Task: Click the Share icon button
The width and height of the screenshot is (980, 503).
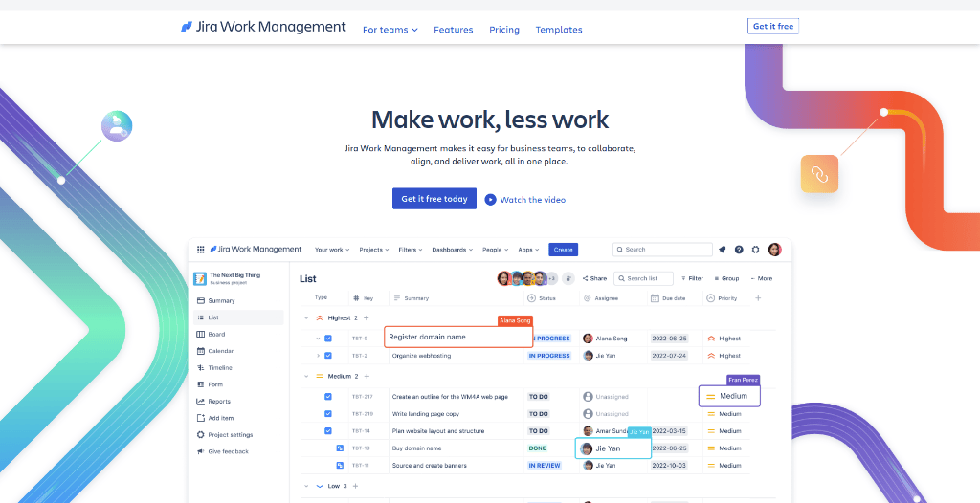Action: point(594,278)
